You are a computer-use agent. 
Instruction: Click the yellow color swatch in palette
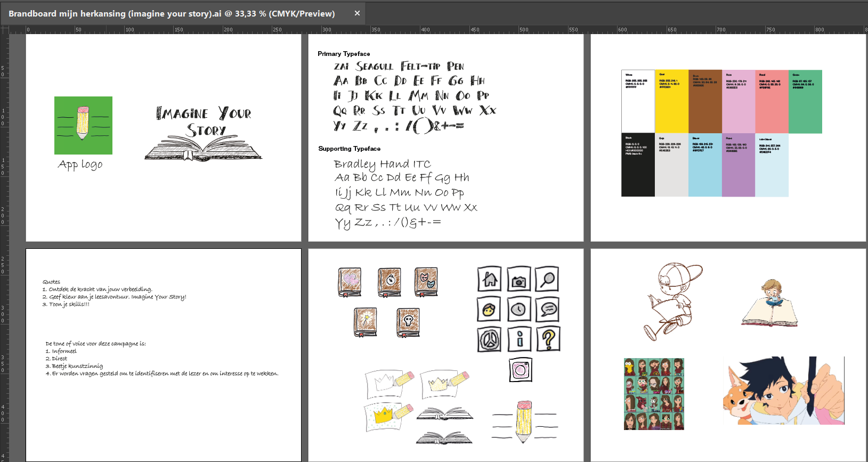671,101
